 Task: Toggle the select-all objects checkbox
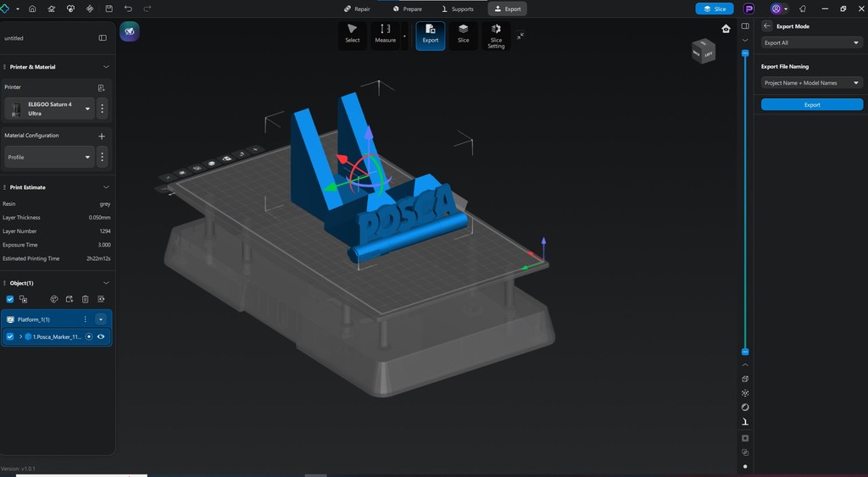pyautogui.click(x=10, y=299)
